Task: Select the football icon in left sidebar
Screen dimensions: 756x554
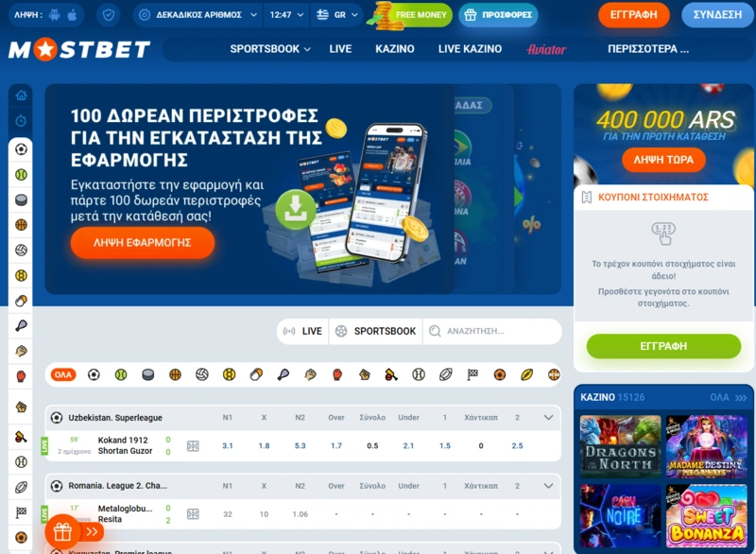Action: (x=21, y=149)
